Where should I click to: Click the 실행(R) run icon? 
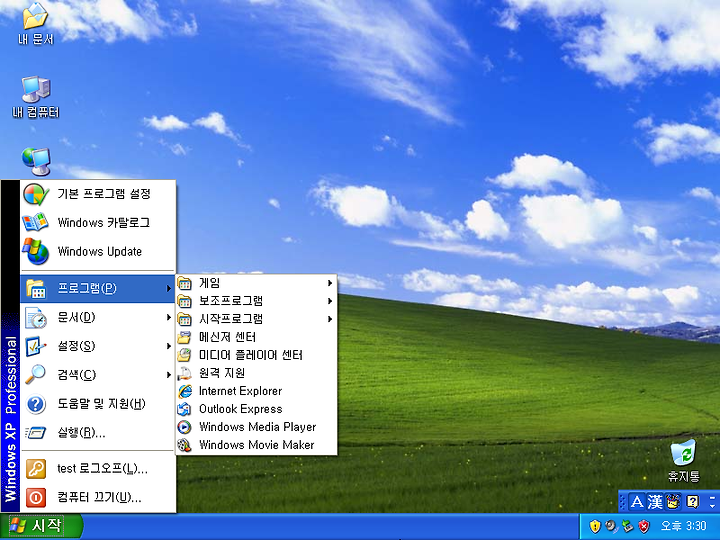tap(35, 433)
